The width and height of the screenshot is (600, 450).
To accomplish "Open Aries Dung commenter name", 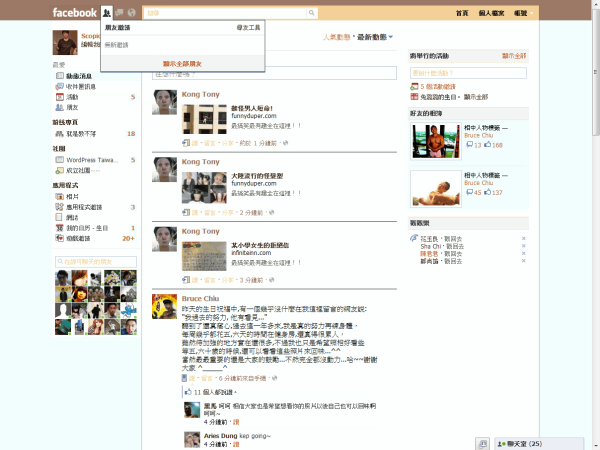I will (x=220, y=435).
